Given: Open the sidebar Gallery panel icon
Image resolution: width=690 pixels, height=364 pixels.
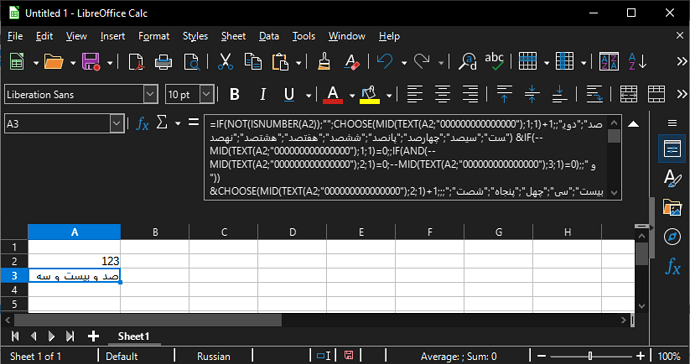Looking at the screenshot, I should click(x=672, y=208).
